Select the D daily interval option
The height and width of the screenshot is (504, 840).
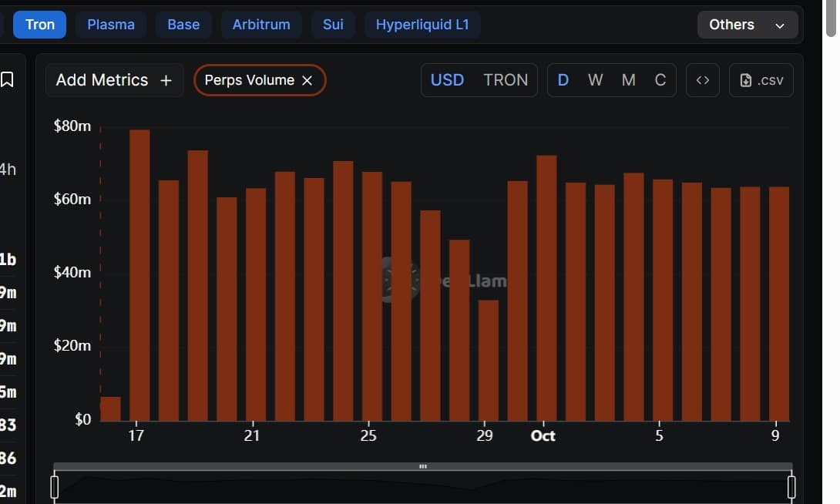point(563,79)
